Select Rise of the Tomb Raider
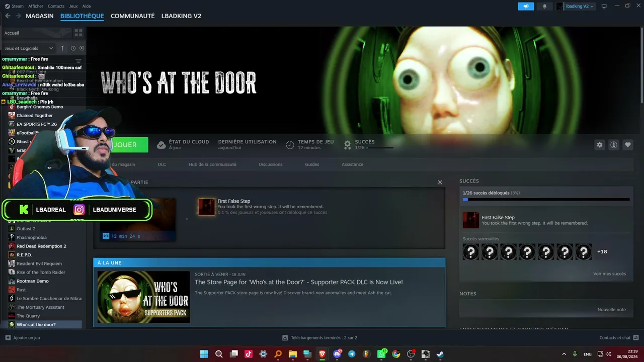Screen dimensions: 644x362 41,273
